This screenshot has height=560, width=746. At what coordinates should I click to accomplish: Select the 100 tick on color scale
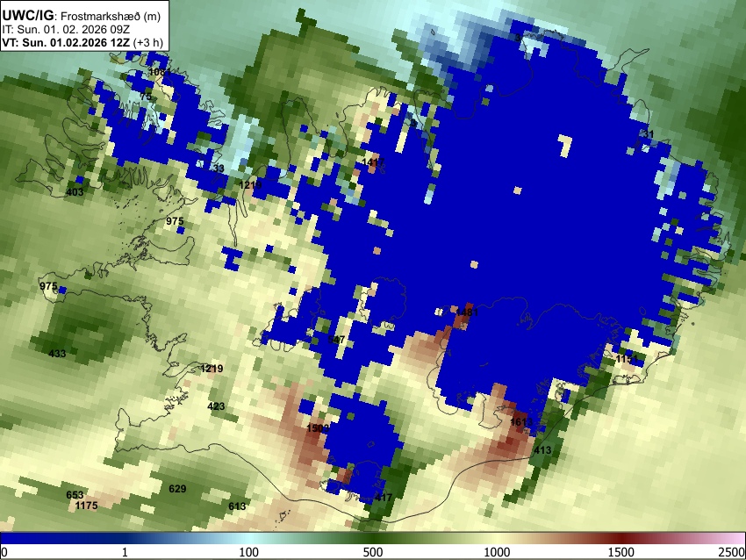tap(248, 552)
